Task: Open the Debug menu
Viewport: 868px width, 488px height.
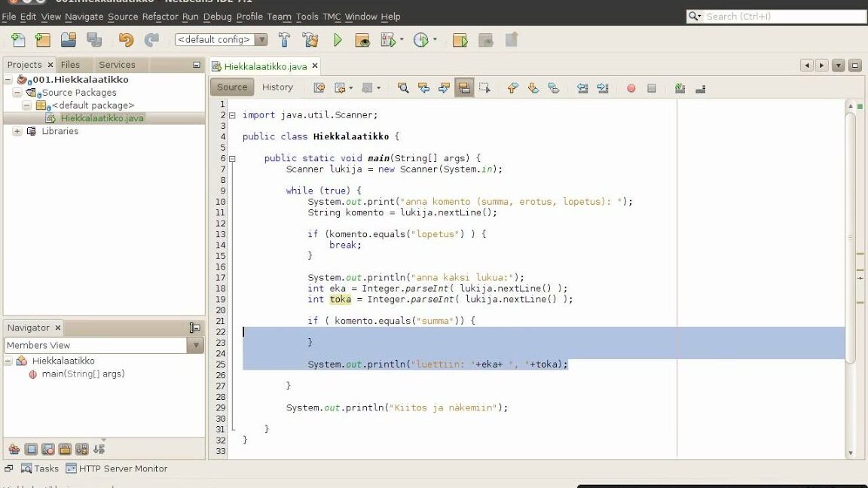Action: coord(218,17)
